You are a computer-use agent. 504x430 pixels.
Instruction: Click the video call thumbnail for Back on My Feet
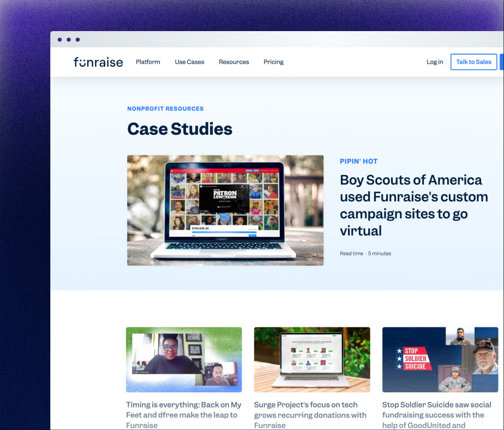tap(183, 359)
